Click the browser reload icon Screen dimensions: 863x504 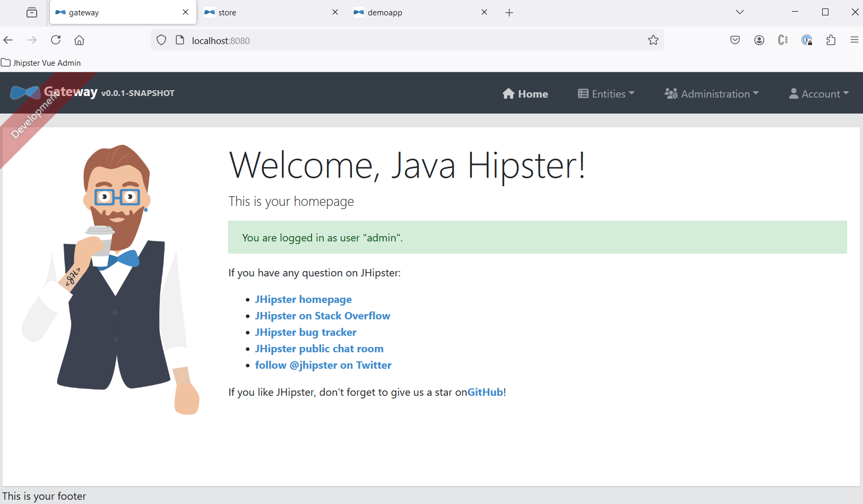pos(56,40)
